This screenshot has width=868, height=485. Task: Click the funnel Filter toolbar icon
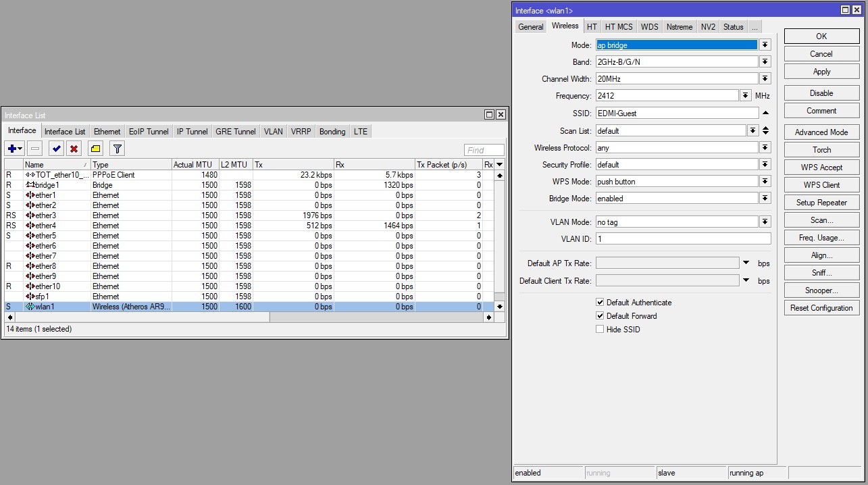pyautogui.click(x=117, y=149)
